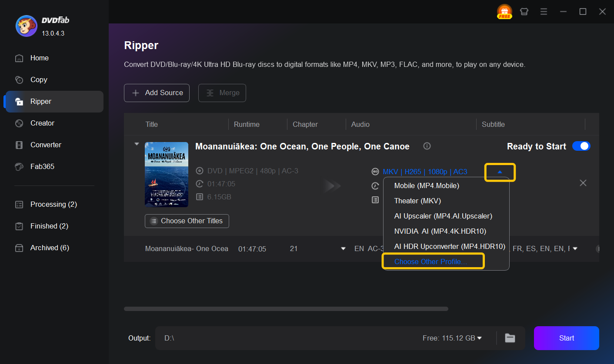Collapse the profile dropdown arrow

tap(500, 172)
